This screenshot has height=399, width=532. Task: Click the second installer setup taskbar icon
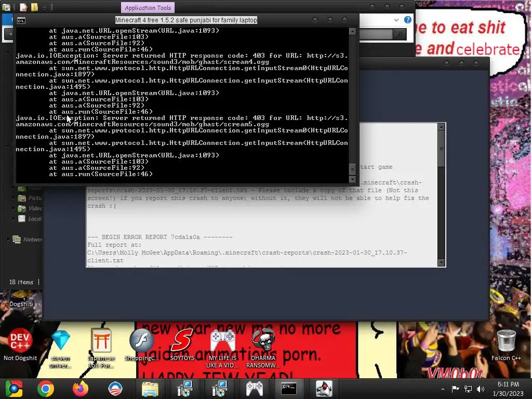(220, 389)
